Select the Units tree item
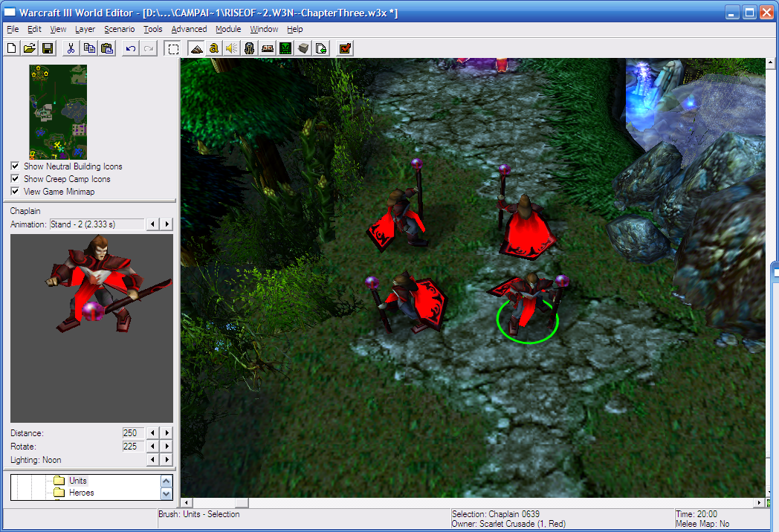This screenshot has height=532, width=779. [78, 480]
